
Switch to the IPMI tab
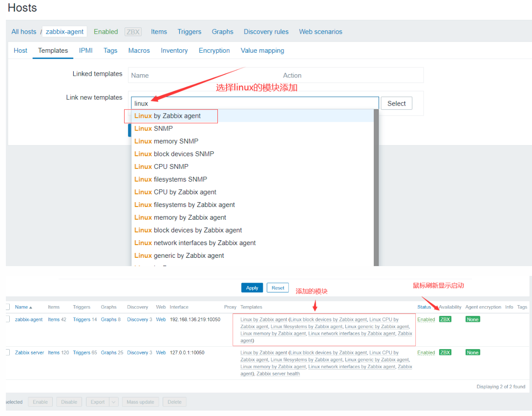85,50
